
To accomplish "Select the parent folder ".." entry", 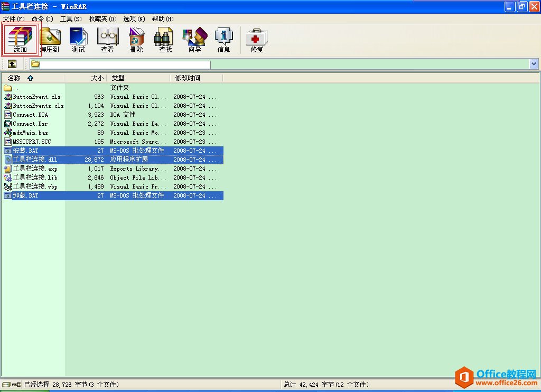I will (x=16, y=88).
